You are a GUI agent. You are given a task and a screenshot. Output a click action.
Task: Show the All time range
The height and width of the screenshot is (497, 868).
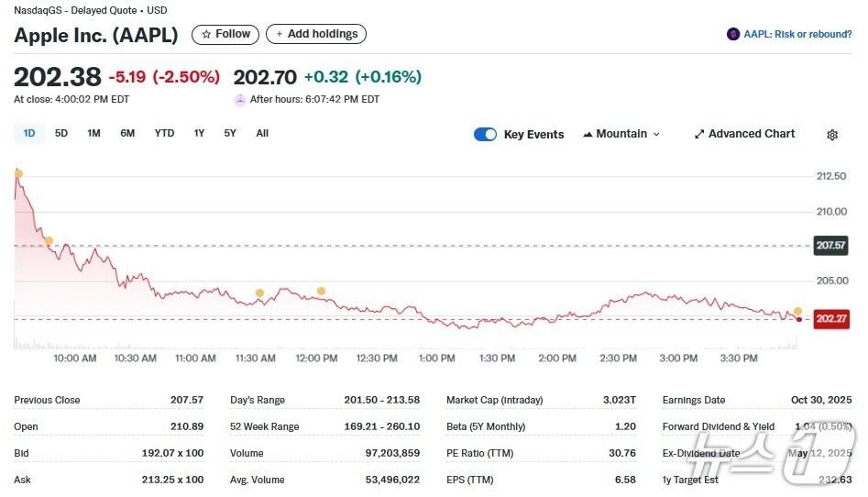(262, 133)
